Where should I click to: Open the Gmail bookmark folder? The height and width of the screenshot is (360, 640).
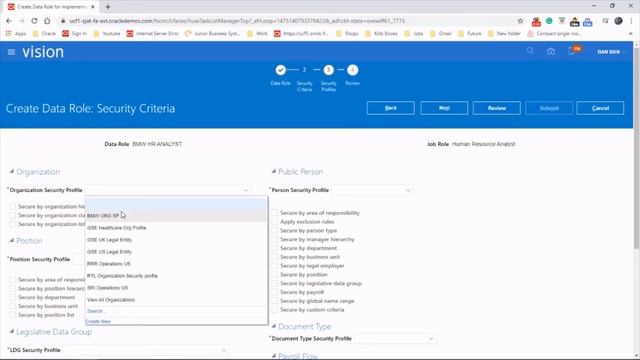[440, 33]
